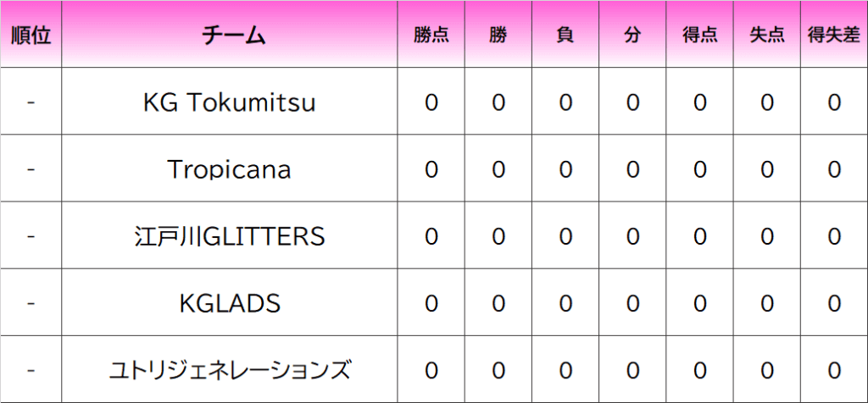Click the 得失差 column header
The height and width of the screenshot is (403, 868).
(833, 36)
